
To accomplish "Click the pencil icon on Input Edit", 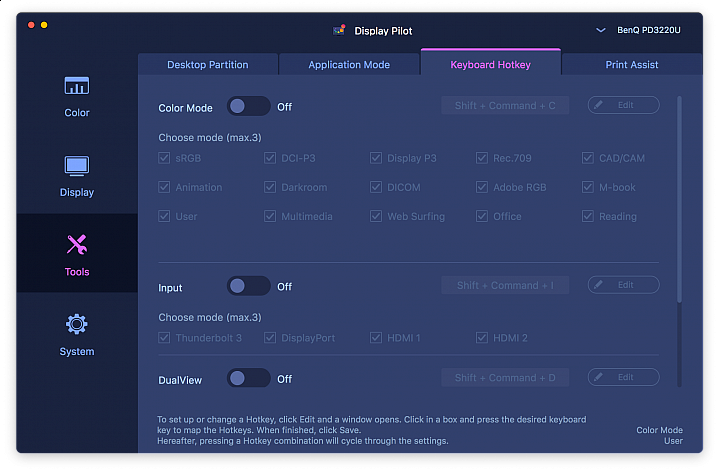I will point(598,285).
